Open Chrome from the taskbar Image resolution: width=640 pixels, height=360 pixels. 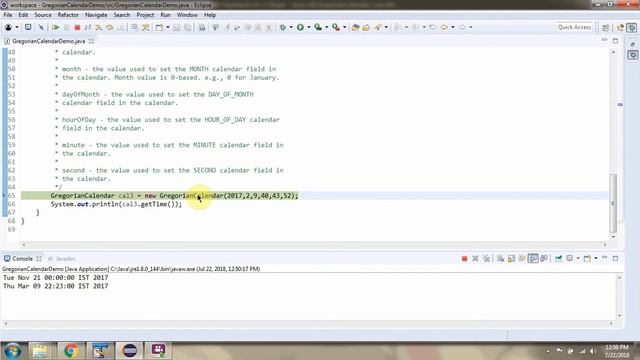click(x=71, y=351)
